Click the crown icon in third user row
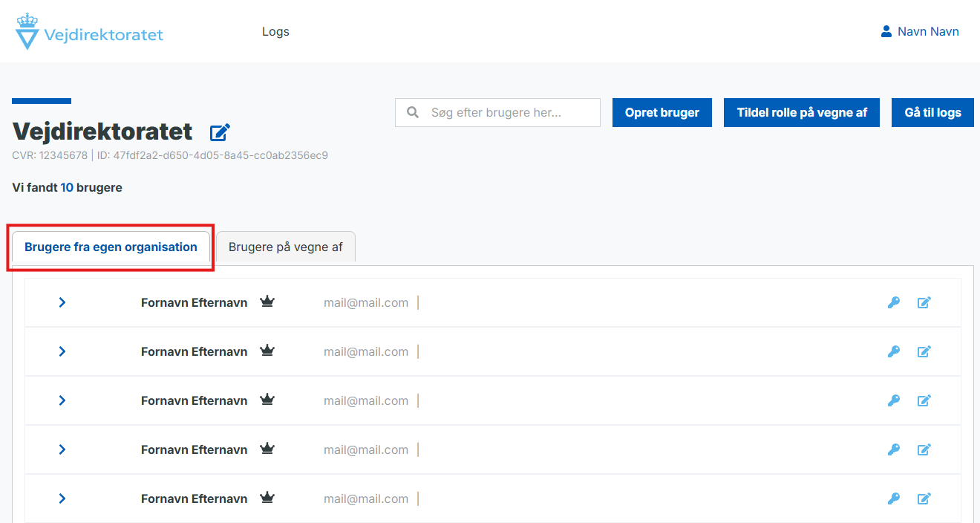Screen dimensions: 980x523 pos(267,400)
